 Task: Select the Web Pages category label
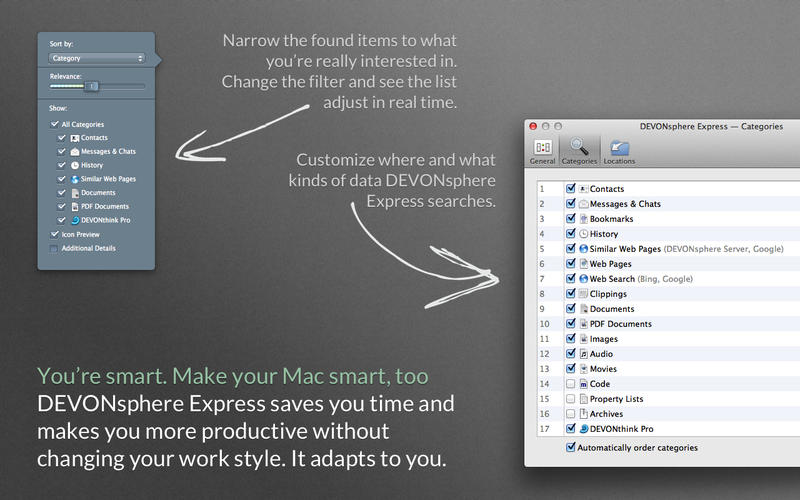pos(611,264)
